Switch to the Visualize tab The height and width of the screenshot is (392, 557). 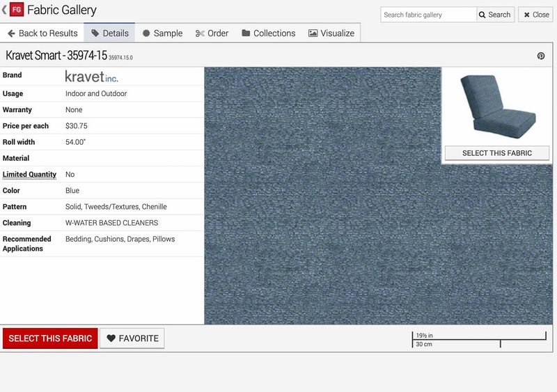coord(331,33)
